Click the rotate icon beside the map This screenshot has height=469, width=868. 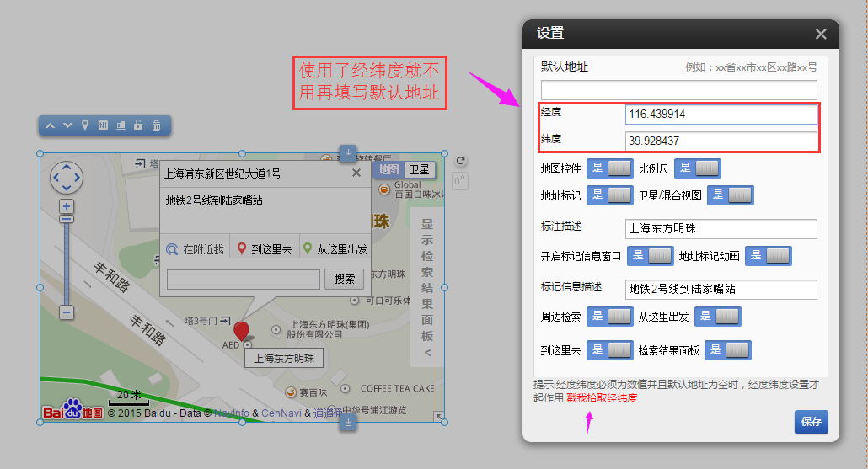tap(460, 161)
